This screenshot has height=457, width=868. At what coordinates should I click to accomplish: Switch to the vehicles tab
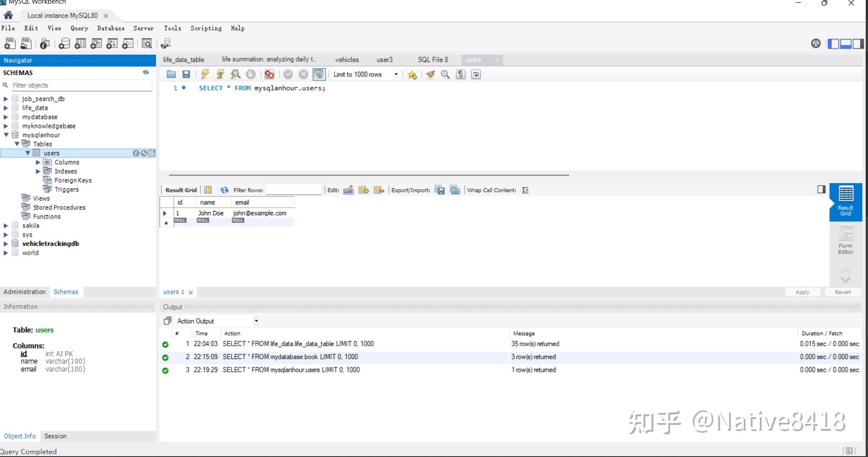347,59
